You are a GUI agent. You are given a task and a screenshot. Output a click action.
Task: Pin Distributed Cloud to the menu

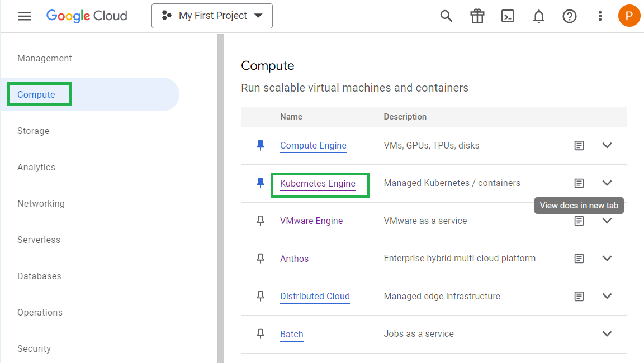261,296
